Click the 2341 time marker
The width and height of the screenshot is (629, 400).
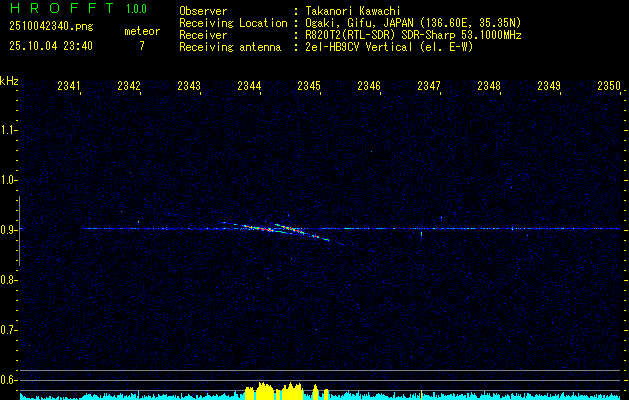69,87
